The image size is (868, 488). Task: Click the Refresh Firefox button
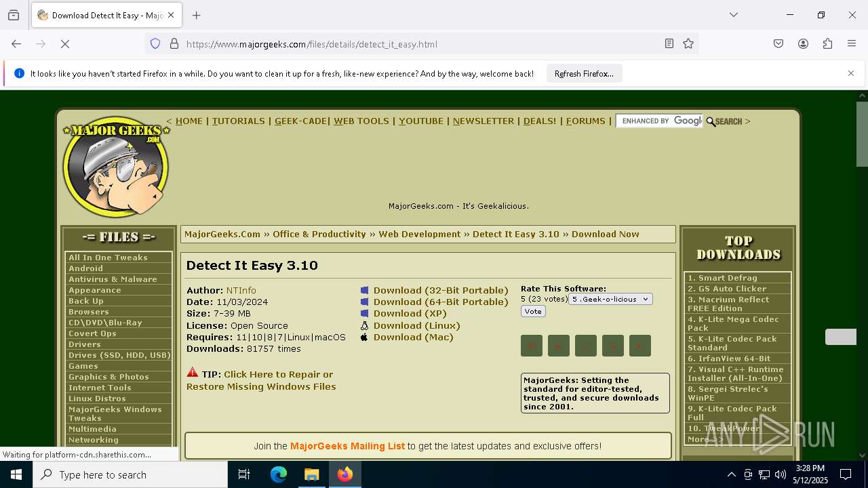click(x=584, y=74)
